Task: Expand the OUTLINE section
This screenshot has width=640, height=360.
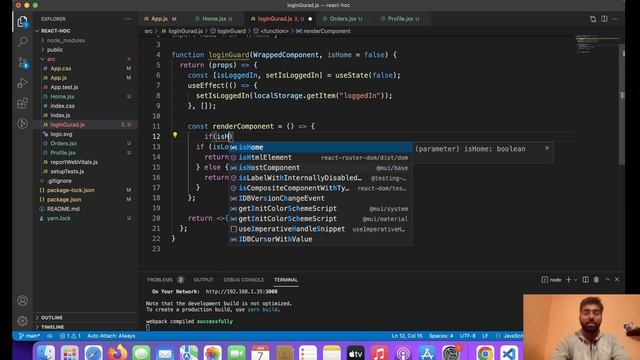Action: coord(51,318)
